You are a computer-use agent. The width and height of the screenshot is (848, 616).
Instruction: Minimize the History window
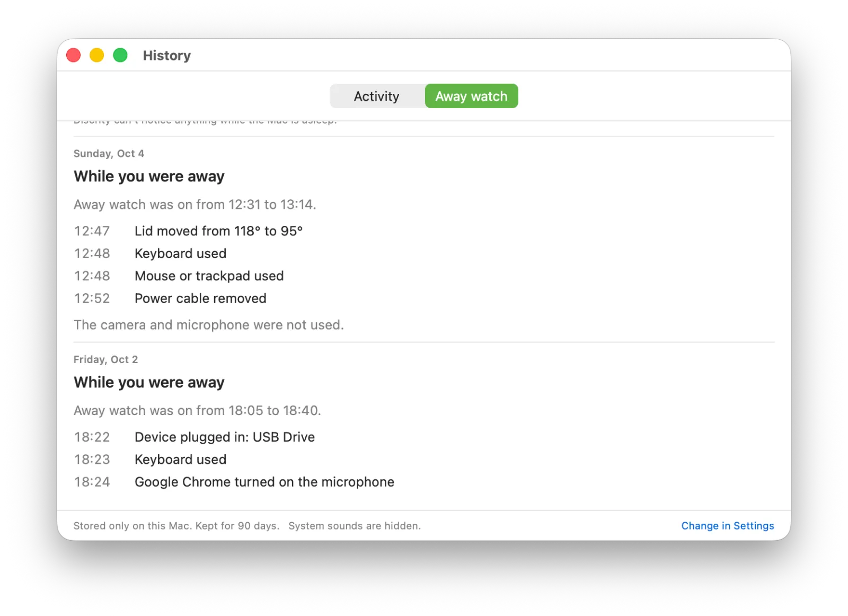[97, 55]
